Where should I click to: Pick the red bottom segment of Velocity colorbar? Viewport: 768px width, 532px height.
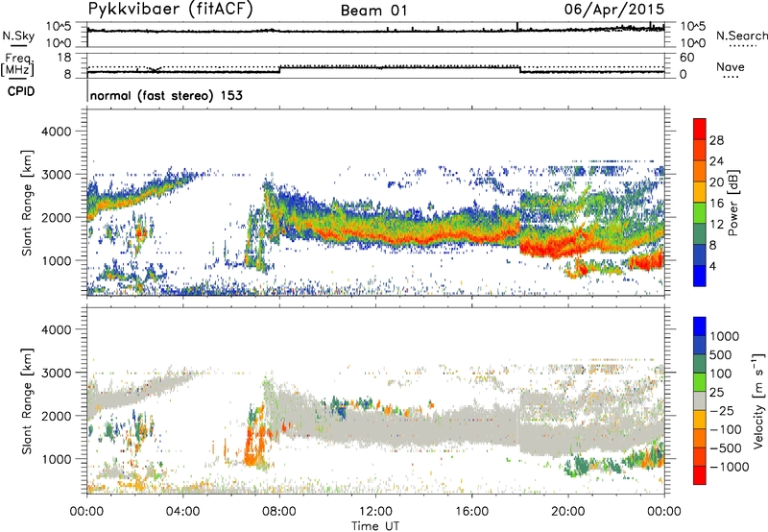click(700, 475)
